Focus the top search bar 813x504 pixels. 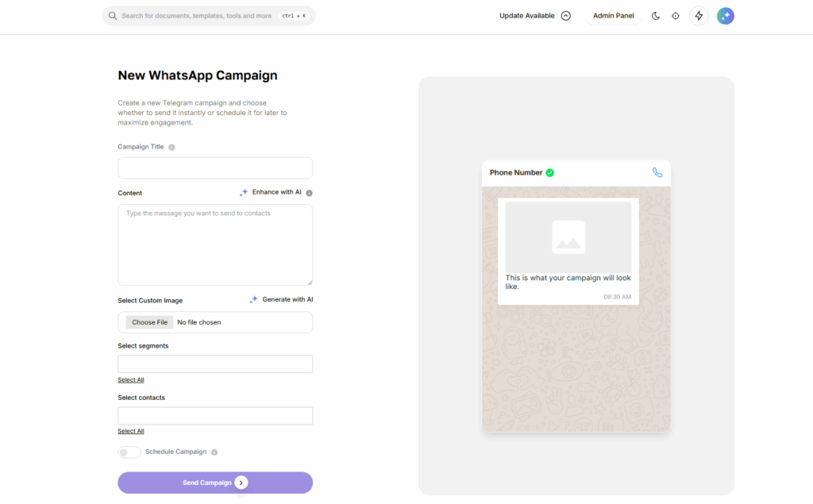click(209, 16)
